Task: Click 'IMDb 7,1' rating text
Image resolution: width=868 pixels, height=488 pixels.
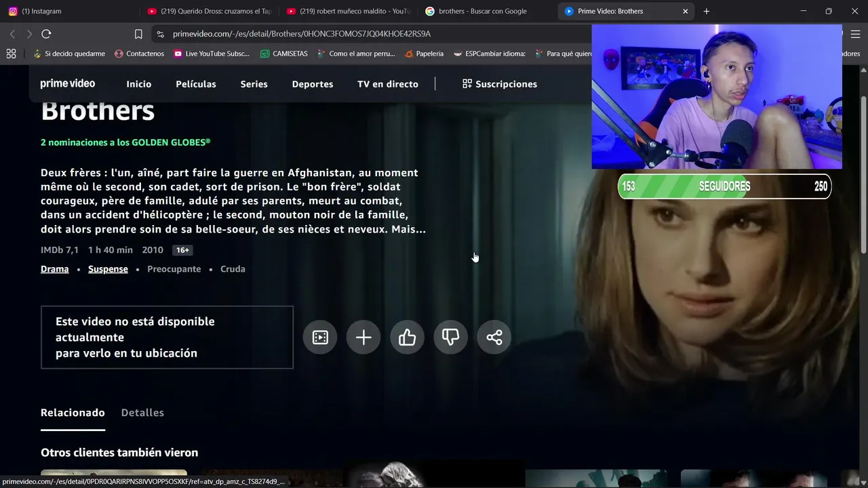Action: [x=60, y=250]
